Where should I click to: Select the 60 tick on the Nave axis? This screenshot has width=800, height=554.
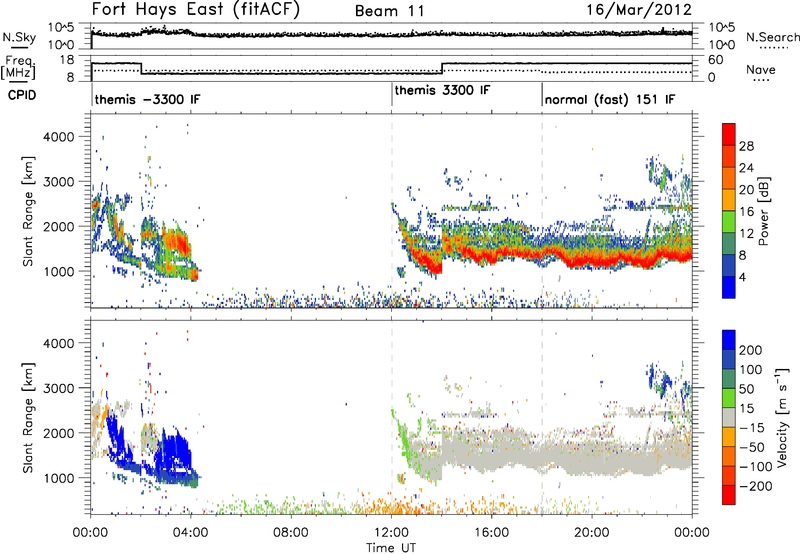coord(716,60)
